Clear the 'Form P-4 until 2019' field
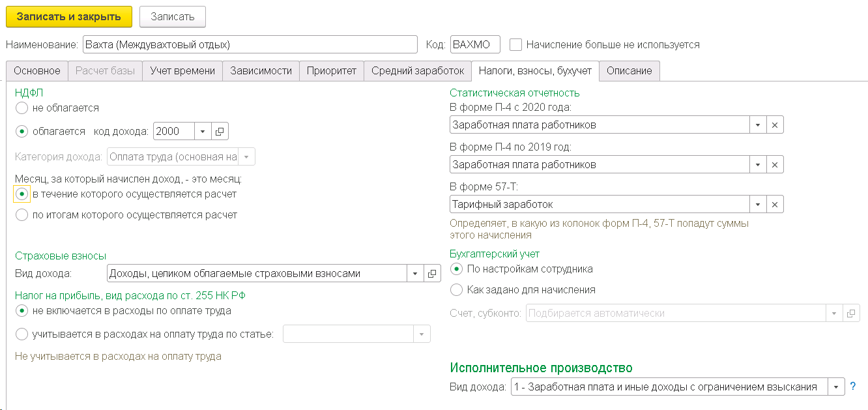This screenshot has height=410, width=868. pos(775,165)
